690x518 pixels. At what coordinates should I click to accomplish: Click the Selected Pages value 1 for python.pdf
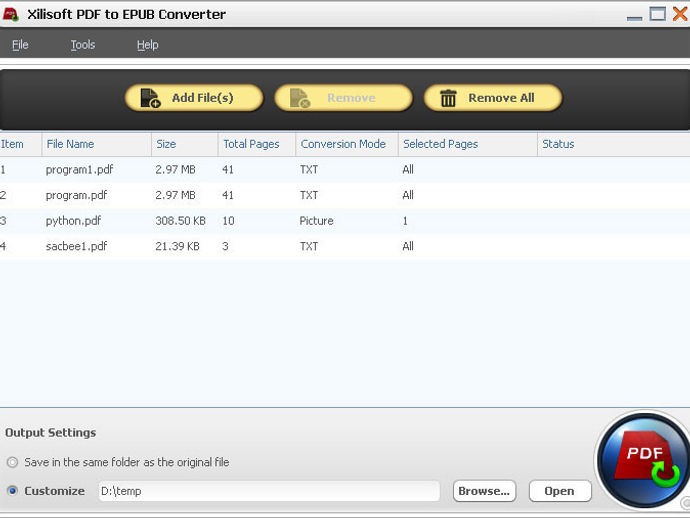pos(405,220)
